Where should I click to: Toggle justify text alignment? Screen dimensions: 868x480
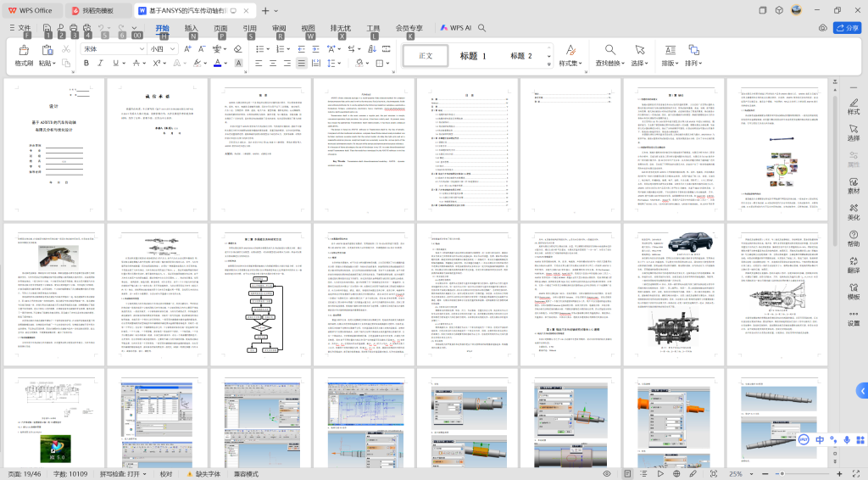click(x=301, y=63)
